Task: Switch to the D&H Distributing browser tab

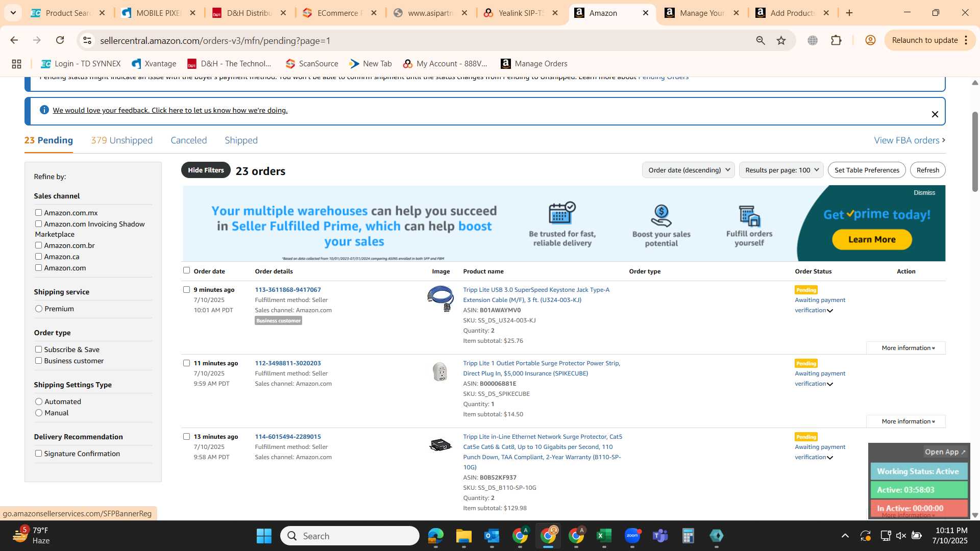Action: point(249,13)
